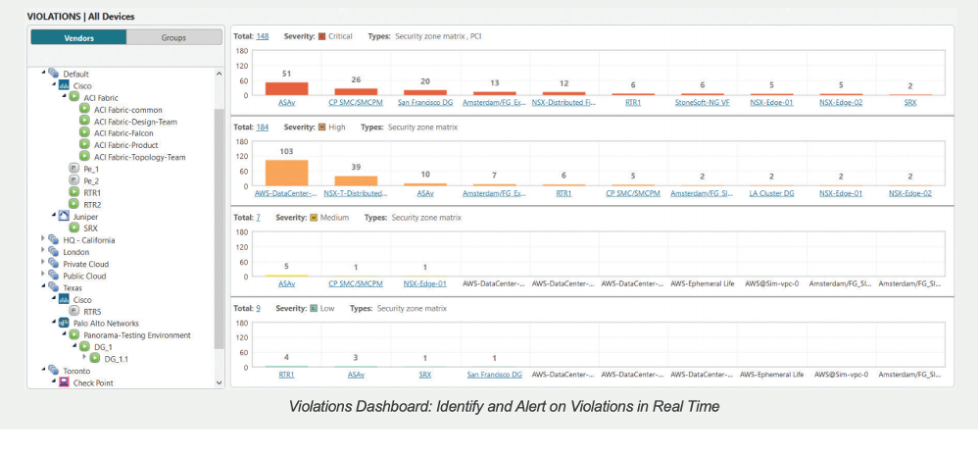Image resolution: width=980 pixels, height=457 pixels.
Task: Click the Cisco vendor icon under Texas
Action: click(x=64, y=299)
